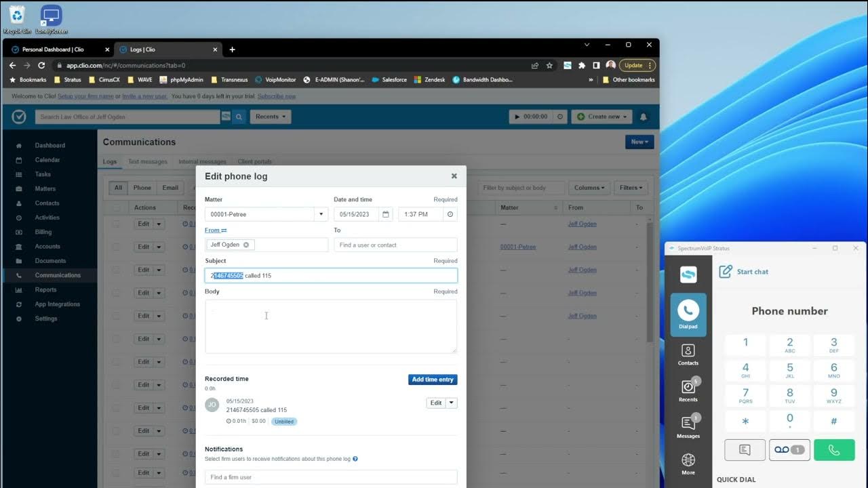Screen dimensions: 868x488
Task: Open the Zendesk bookmark
Action: click(430, 79)
